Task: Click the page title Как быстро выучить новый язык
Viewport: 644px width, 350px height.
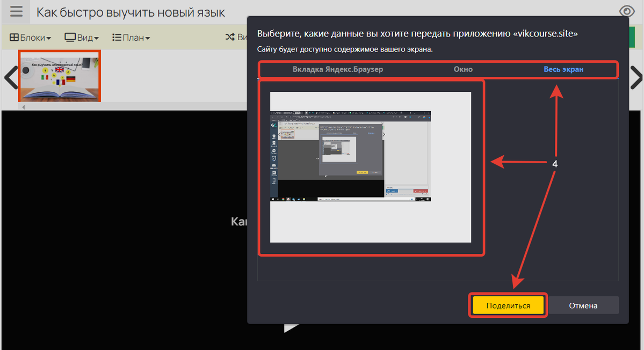Action: click(131, 12)
